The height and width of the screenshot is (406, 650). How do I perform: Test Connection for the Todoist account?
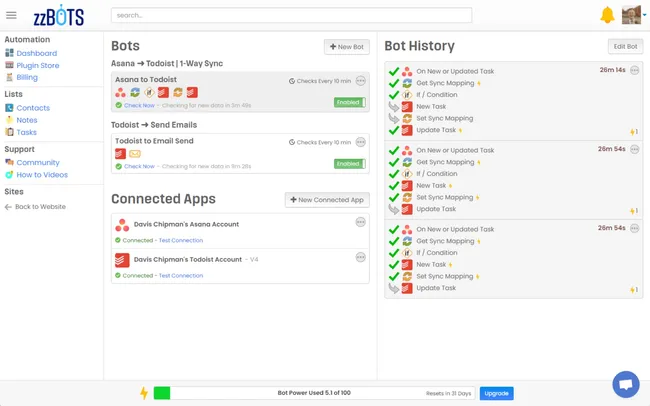(x=181, y=275)
